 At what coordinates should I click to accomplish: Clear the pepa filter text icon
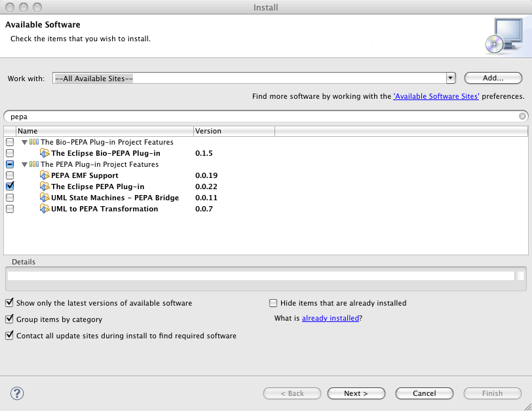(522, 116)
